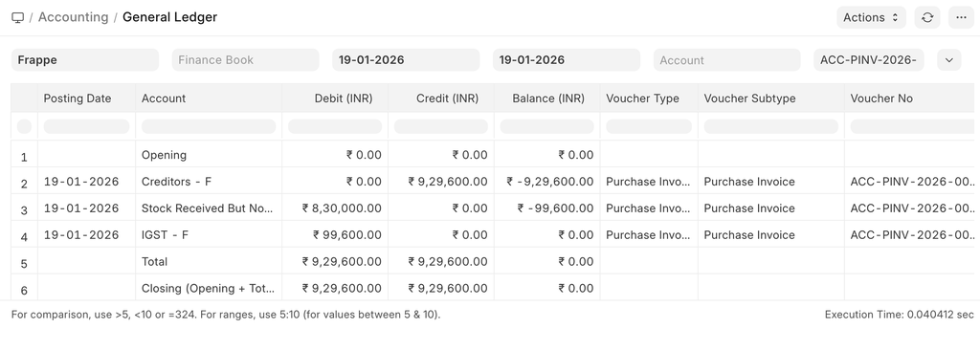Refresh the General Ledger report

click(927, 17)
